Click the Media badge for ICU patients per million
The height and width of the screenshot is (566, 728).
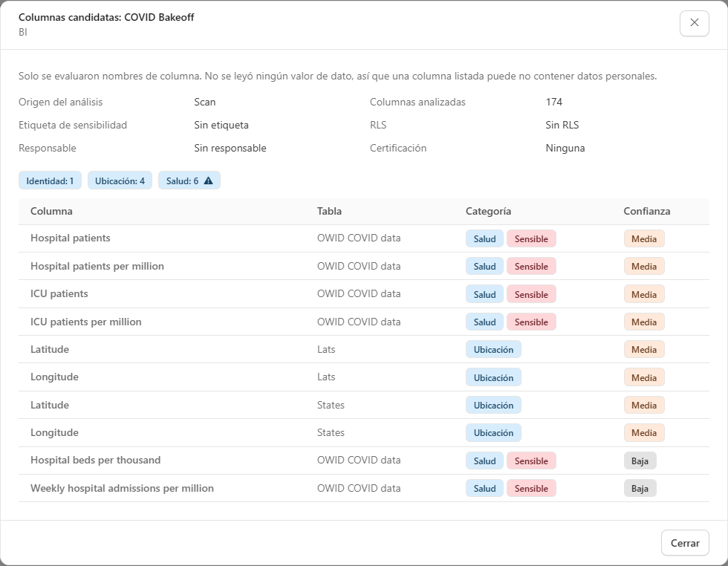644,322
